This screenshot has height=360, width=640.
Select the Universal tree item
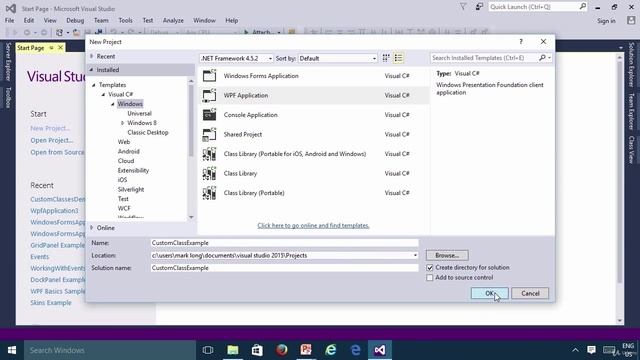coord(140,113)
